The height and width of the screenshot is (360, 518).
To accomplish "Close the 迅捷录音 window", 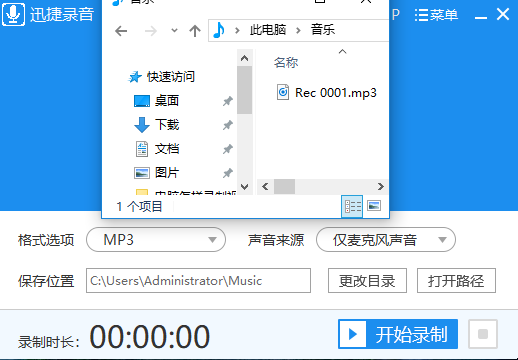I will click(x=503, y=14).
